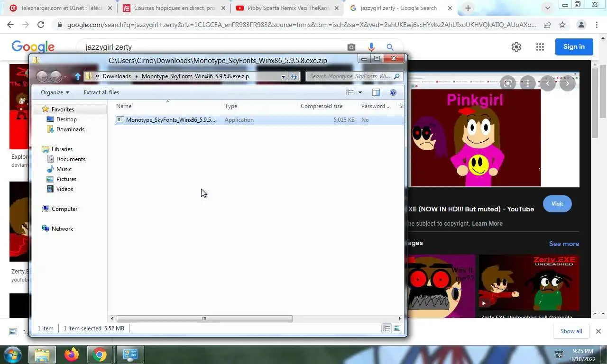Open Windows Explorer from the taskbar
Viewport: 607px width, 364px height.
point(42,355)
